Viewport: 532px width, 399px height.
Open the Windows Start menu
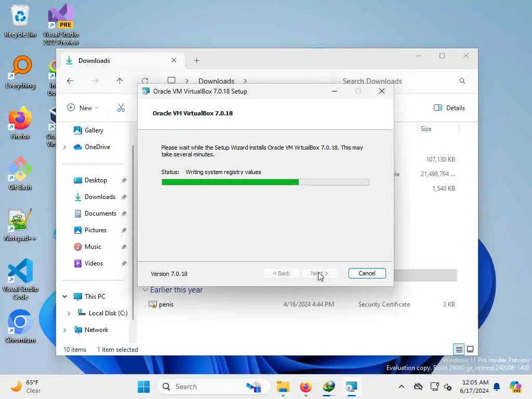143,387
